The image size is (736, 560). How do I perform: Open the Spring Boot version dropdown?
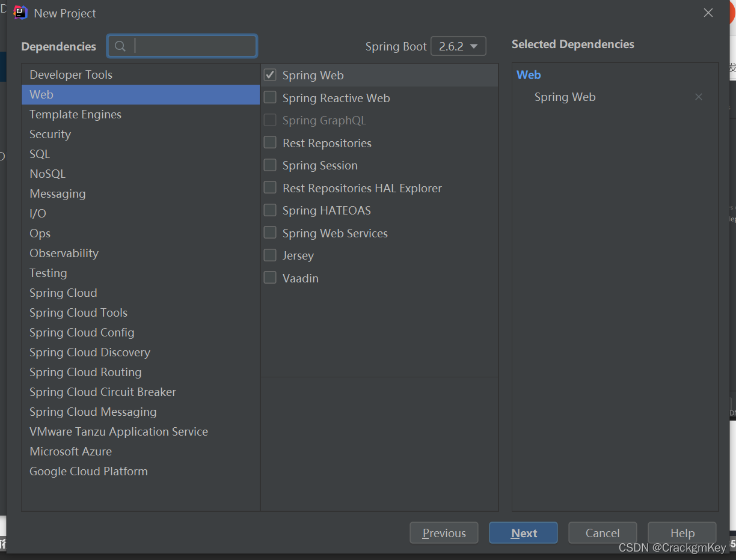pyautogui.click(x=458, y=46)
